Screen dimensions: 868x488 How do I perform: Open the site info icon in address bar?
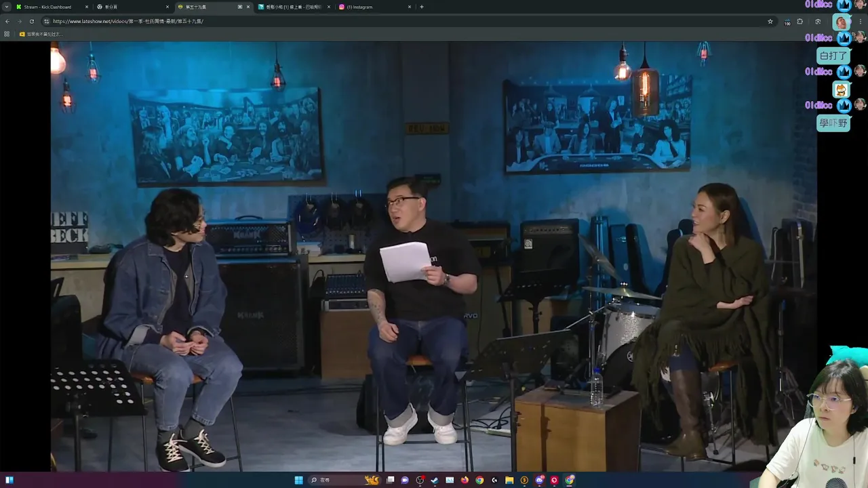tap(46, 21)
